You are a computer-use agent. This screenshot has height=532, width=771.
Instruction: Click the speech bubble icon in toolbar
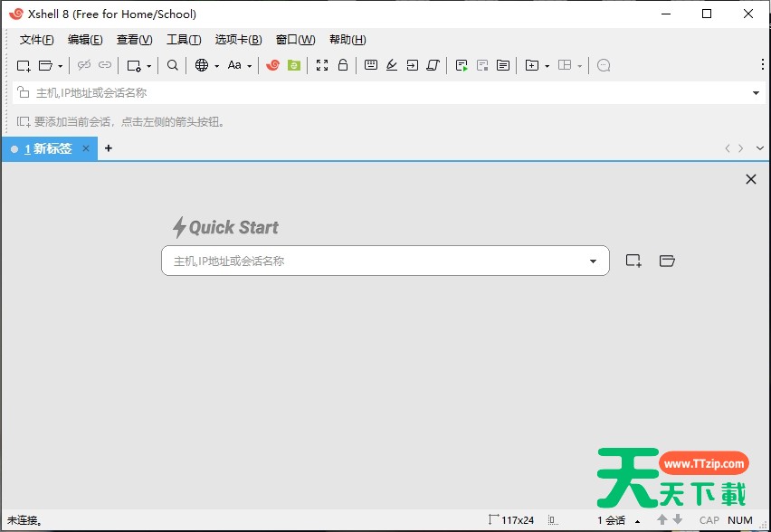(604, 65)
